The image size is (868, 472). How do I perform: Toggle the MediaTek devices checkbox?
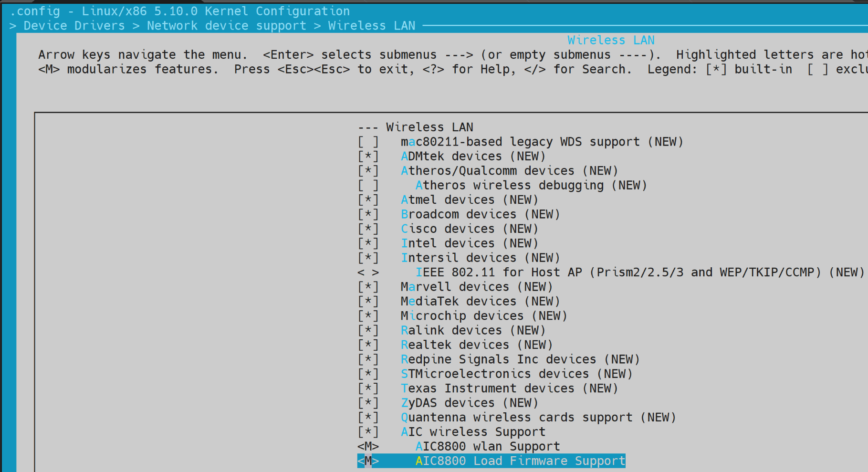point(368,301)
